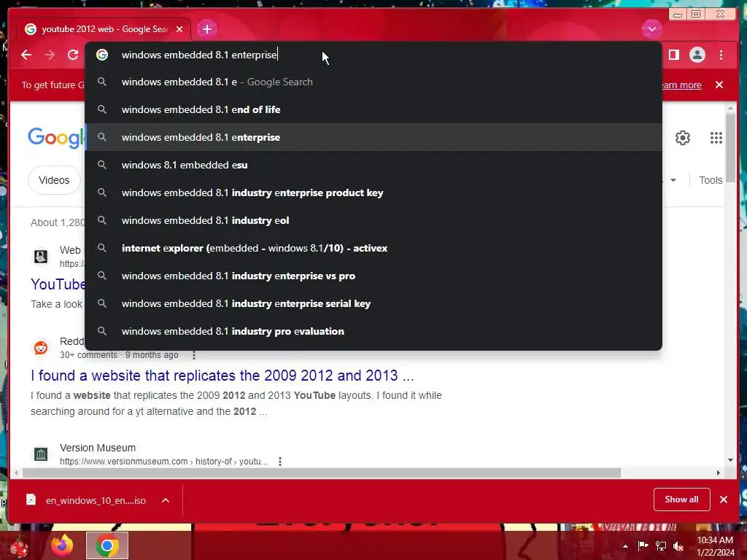Click the Version Museum favicon
747x560 pixels.
(x=41, y=454)
